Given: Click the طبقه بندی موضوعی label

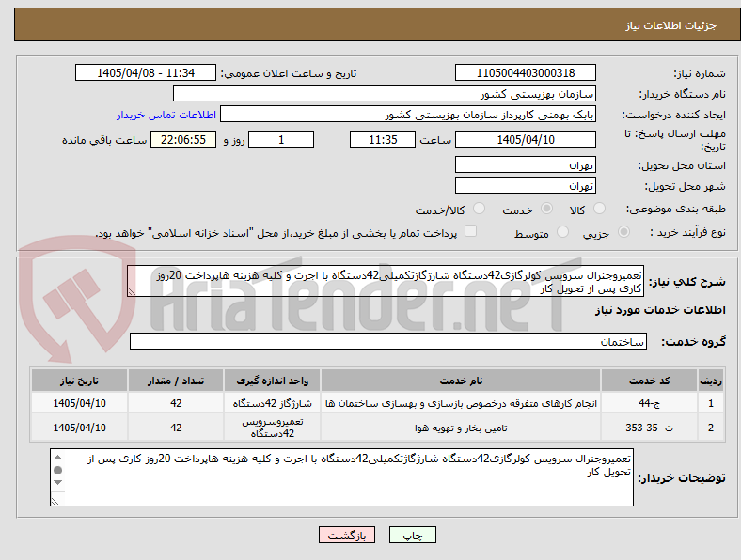Looking at the screenshot, I should click(676, 209).
